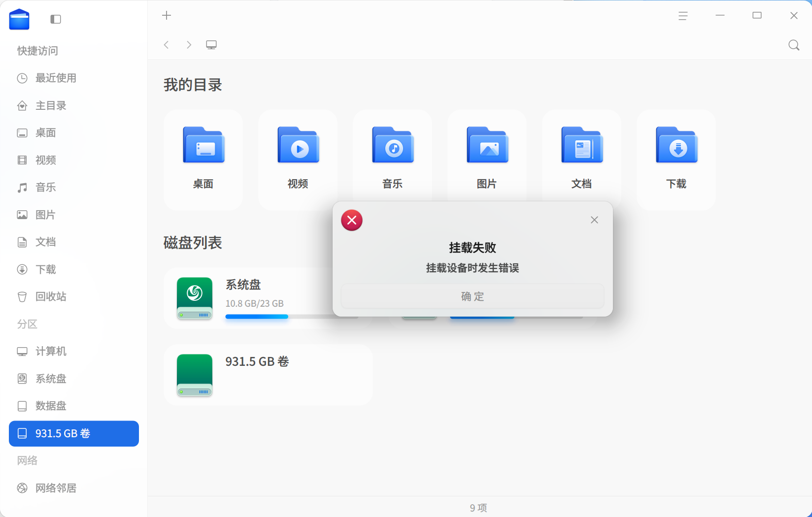Minimize the file manager window
Screen dimensions: 812x517
point(720,16)
